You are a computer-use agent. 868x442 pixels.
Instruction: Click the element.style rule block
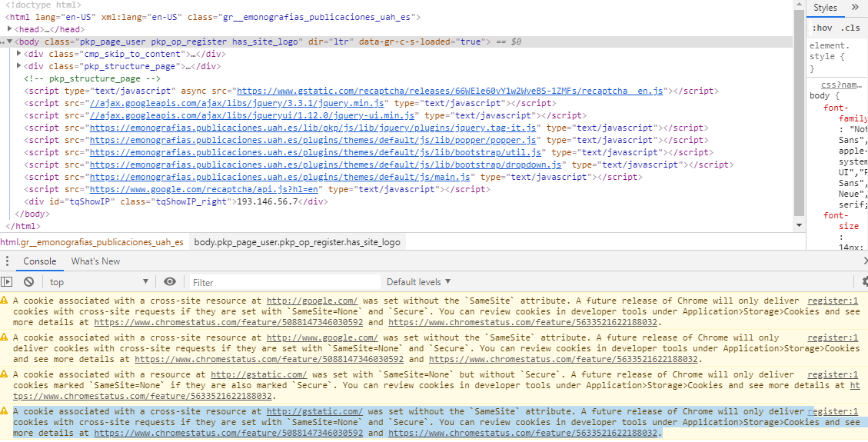[x=839, y=57]
